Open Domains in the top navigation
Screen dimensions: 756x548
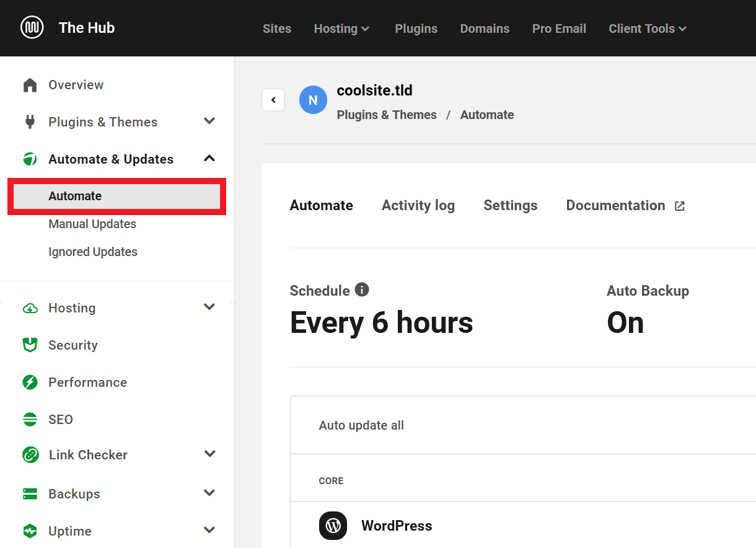click(x=485, y=29)
